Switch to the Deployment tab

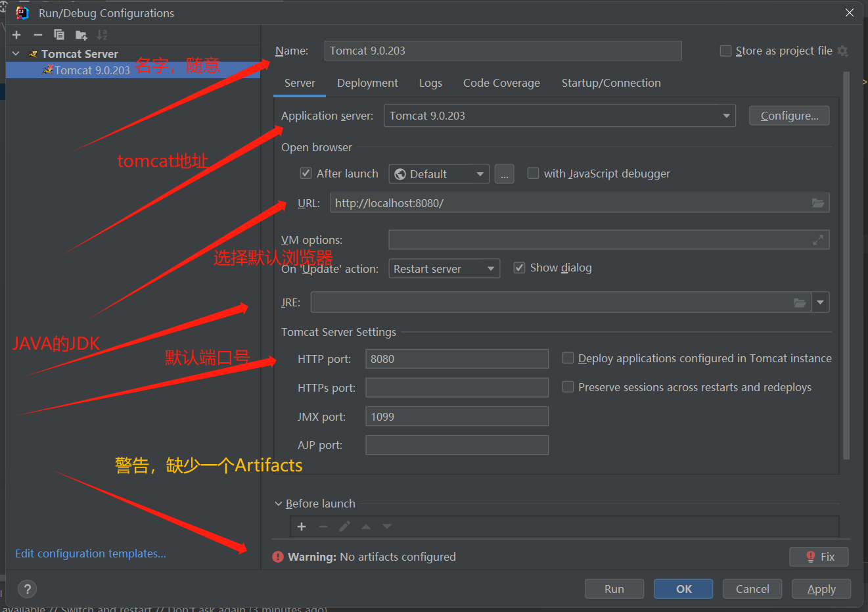tap(367, 83)
